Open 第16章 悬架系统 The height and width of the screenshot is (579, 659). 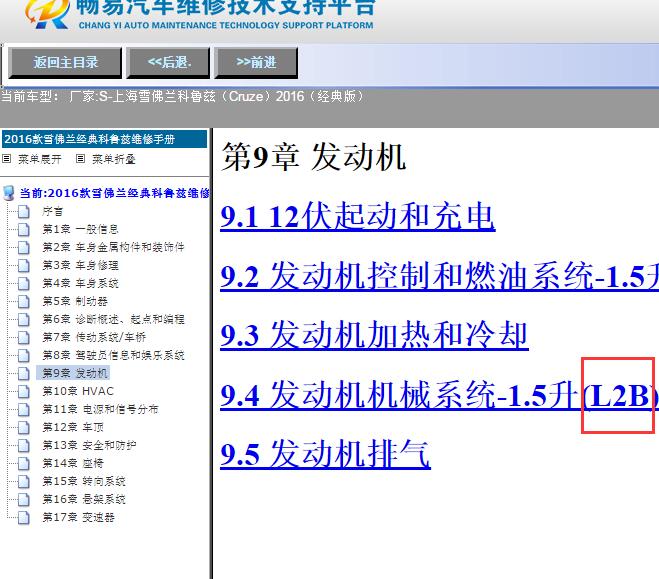(x=84, y=499)
